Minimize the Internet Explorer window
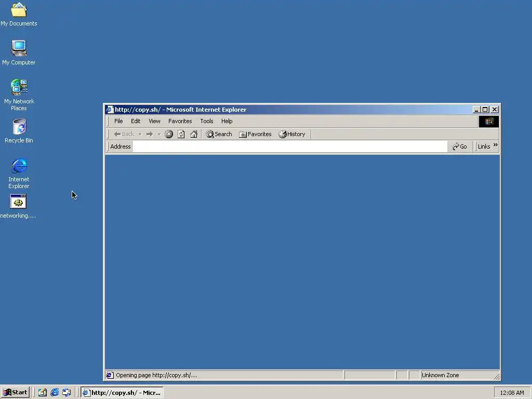 [x=476, y=110]
